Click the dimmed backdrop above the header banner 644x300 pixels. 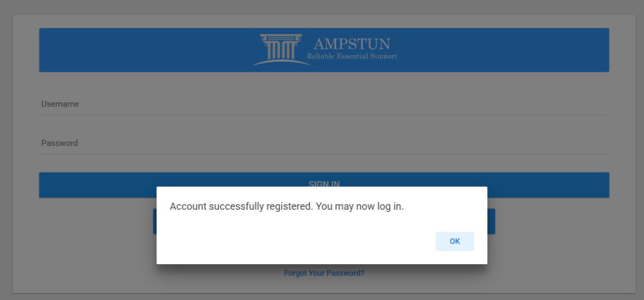(322, 7)
